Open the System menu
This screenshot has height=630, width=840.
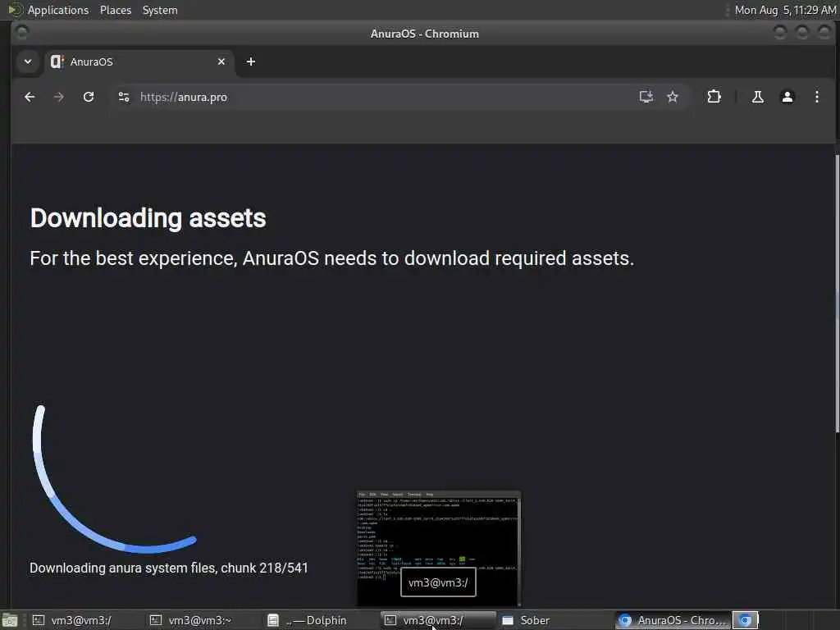pyautogui.click(x=160, y=10)
